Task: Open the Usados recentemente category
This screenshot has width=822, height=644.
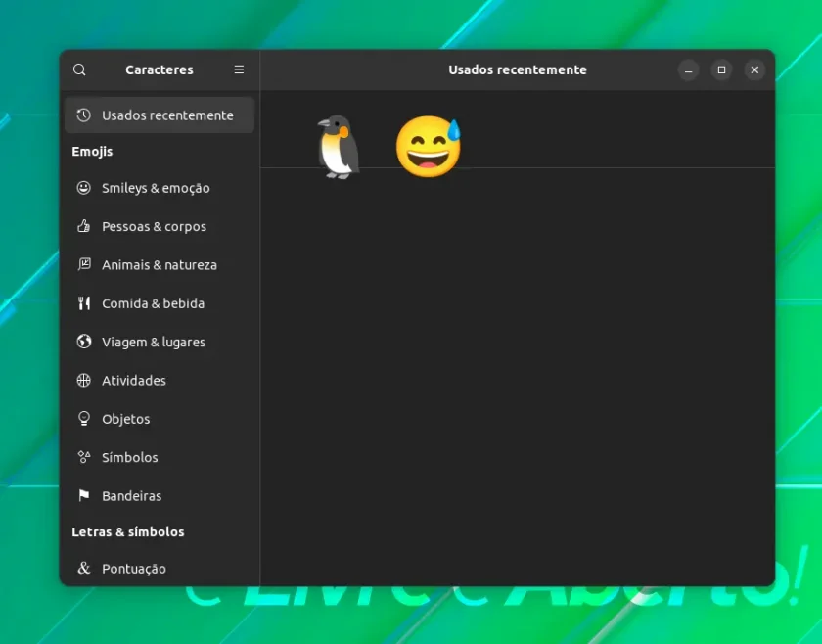Action: (160, 115)
